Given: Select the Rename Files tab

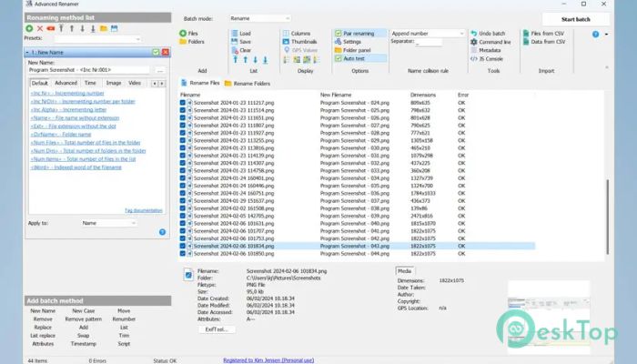Looking at the screenshot, I should 200,83.
